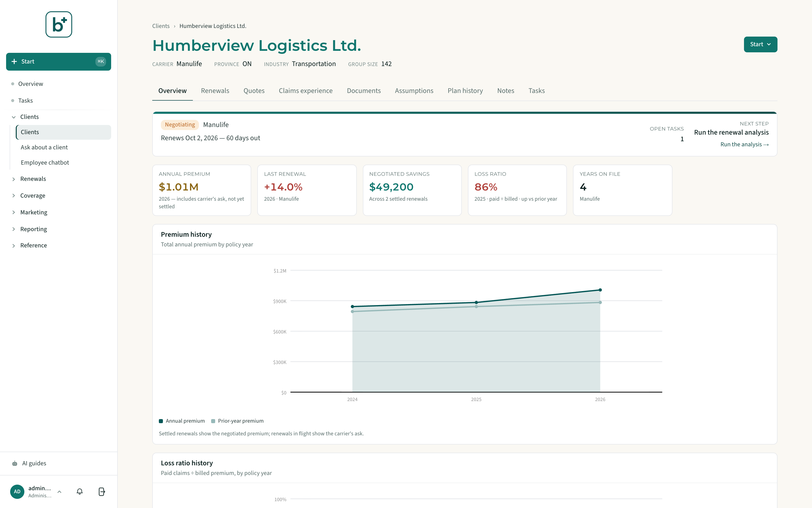Click the $900K axis label
This screenshot has height=508, width=812.
[x=279, y=301]
